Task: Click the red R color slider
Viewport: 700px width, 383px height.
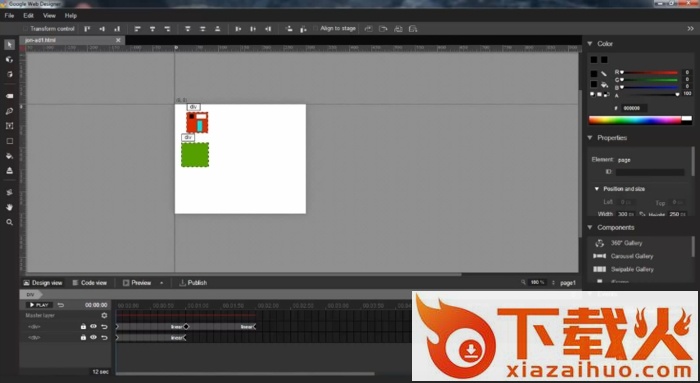Action: [650, 72]
